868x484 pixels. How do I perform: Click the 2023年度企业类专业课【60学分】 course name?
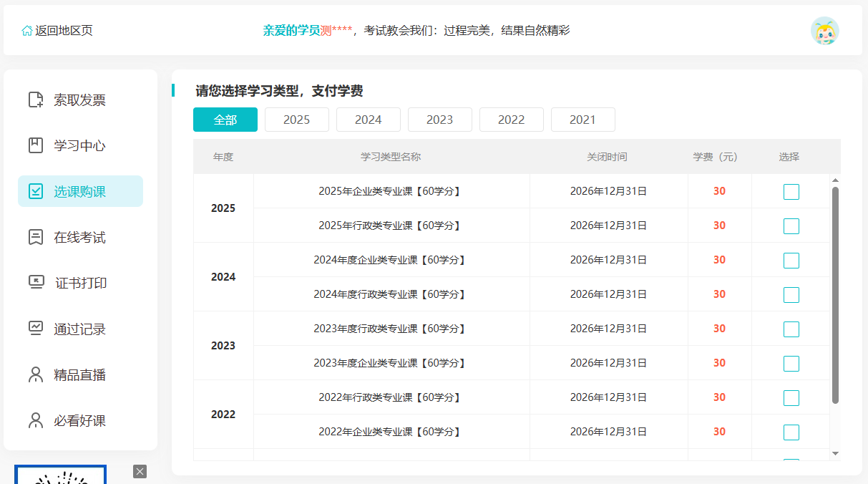click(391, 363)
